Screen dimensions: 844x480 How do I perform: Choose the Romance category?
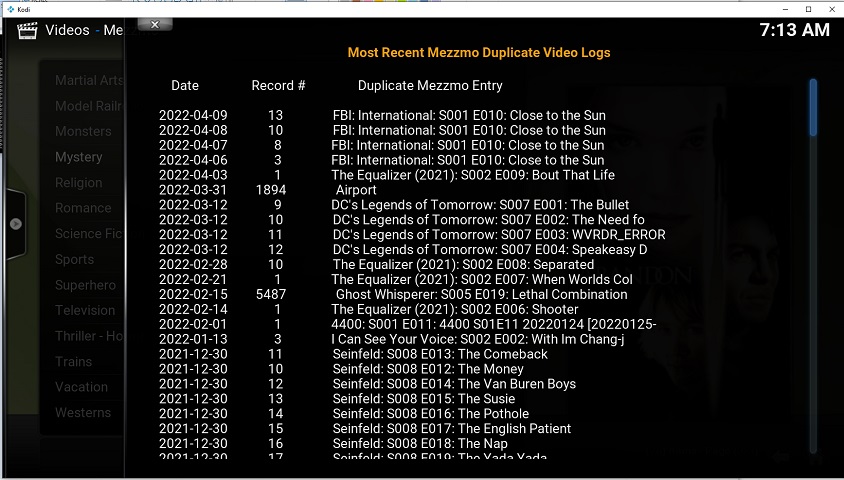click(x=83, y=208)
